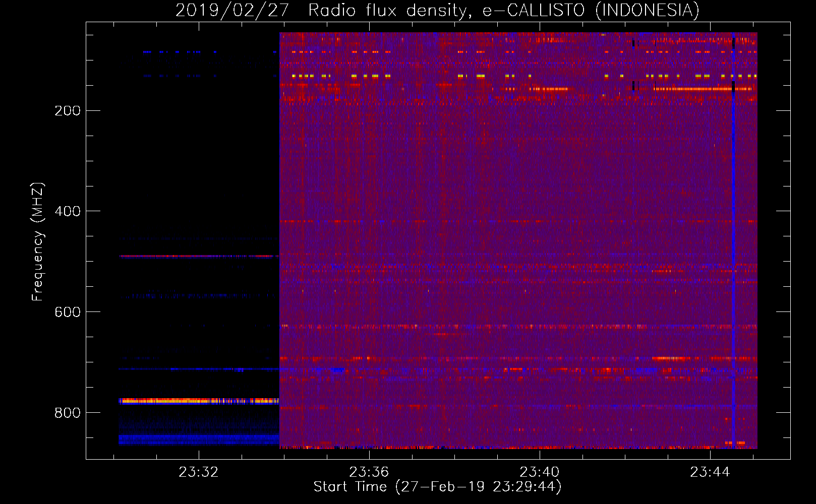Image resolution: width=816 pixels, height=504 pixels.
Task: Click the frequency tick label 600
Action: coord(68,312)
